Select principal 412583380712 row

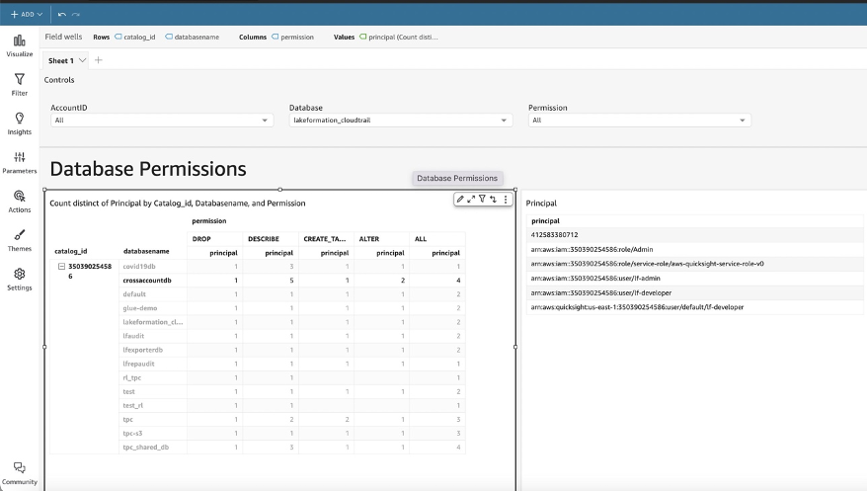point(695,235)
